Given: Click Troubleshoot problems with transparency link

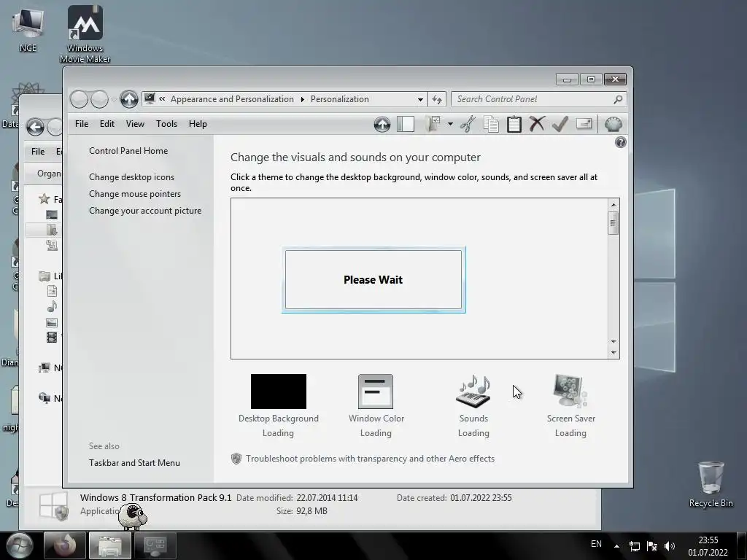Looking at the screenshot, I should point(370,459).
